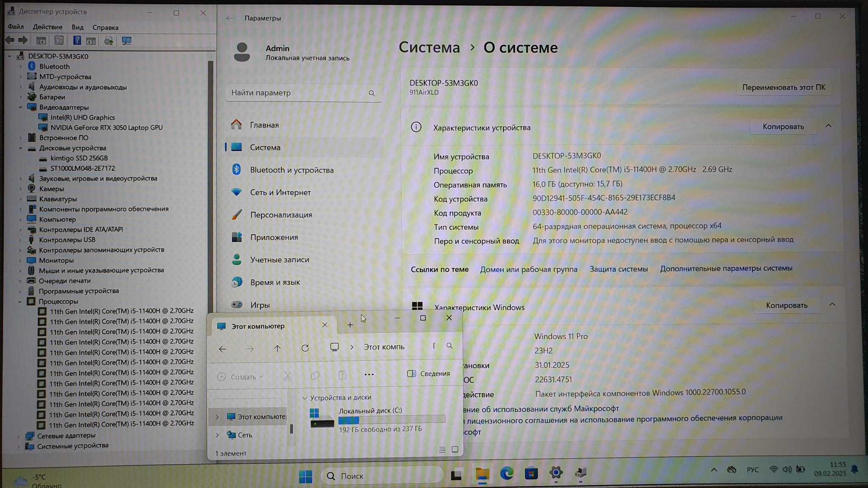This screenshot has height=488, width=868.
Task: Expand Сеть in Explorer navigation pane
Action: [217, 435]
